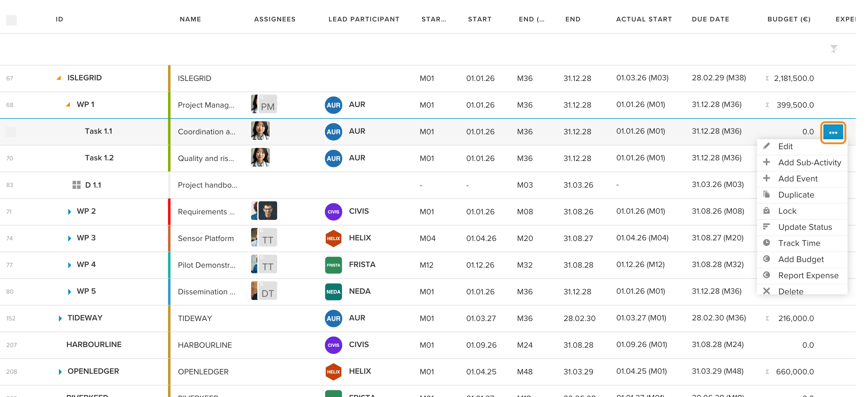Expand the WP 2 work package
The image size is (868, 397).
[69, 211]
